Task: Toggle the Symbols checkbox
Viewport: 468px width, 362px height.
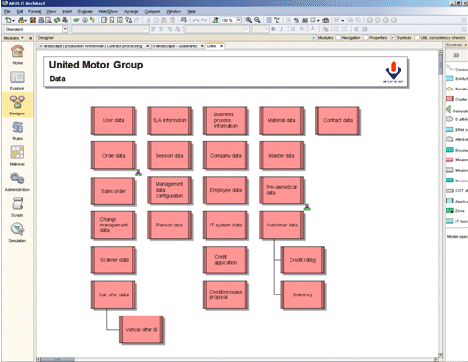Action: pyautogui.click(x=393, y=38)
